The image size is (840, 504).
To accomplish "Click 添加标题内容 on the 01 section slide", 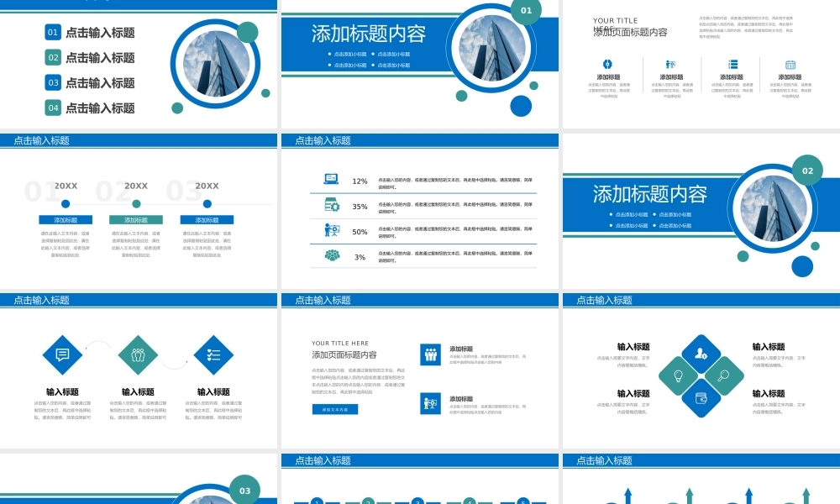I will pos(369,34).
